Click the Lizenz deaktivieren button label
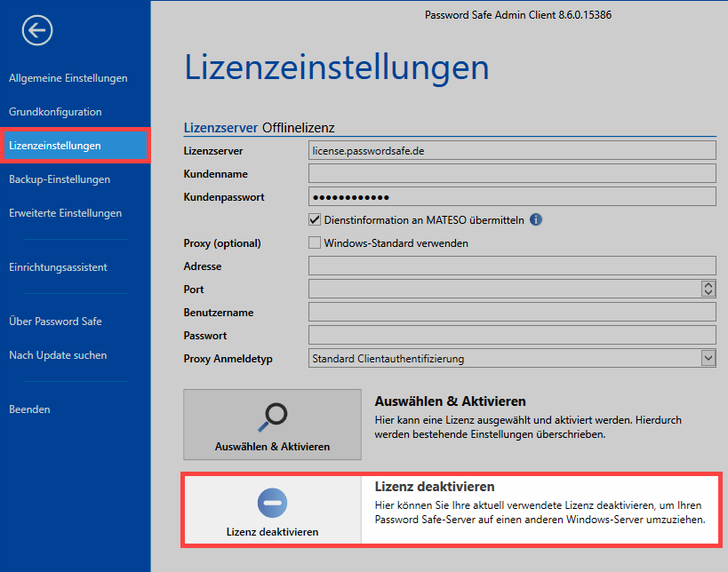Image resolution: width=728 pixels, height=572 pixels. pos(273,532)
